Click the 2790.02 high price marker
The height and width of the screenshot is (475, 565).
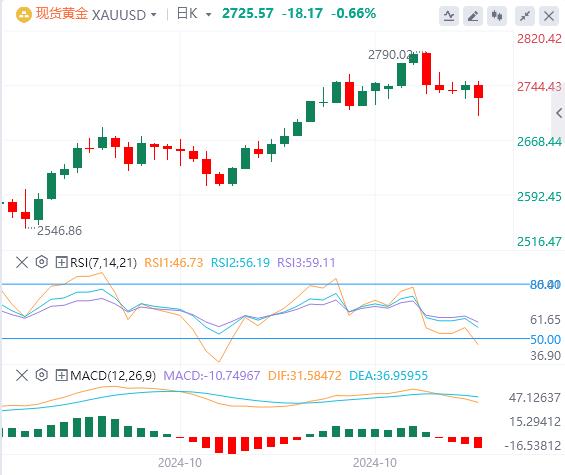(x=390, y=55)
